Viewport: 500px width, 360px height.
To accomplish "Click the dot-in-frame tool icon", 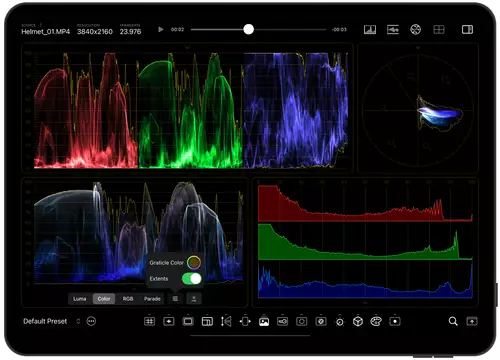I will click(x=395, y=321).
